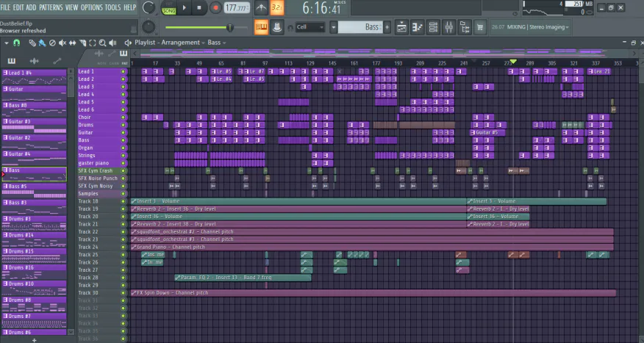Click the Playlist title speaker icon
Image resolution: width=644 pixels, height=343 pixels.
[128, 43]
